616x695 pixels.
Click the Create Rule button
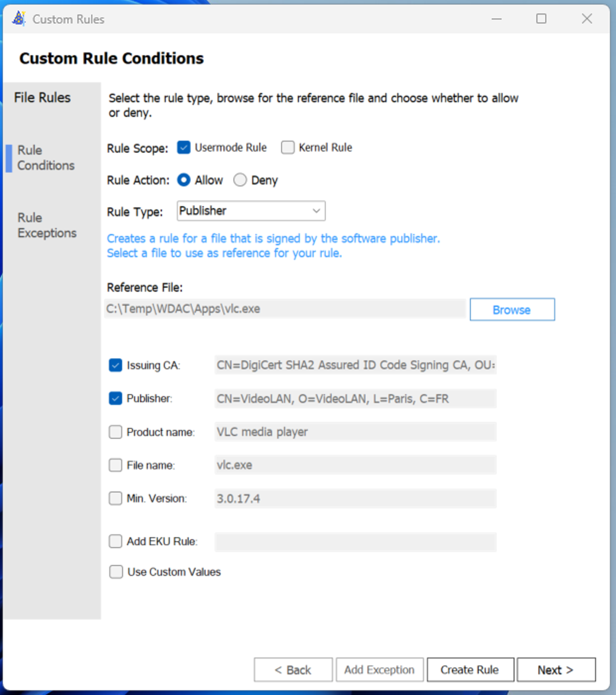point(470,669)
